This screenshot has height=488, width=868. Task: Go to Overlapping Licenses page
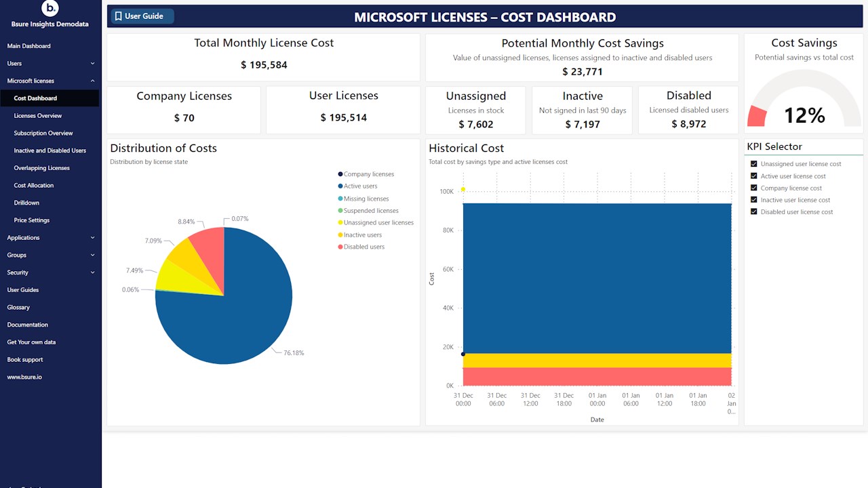pos(41,168)
